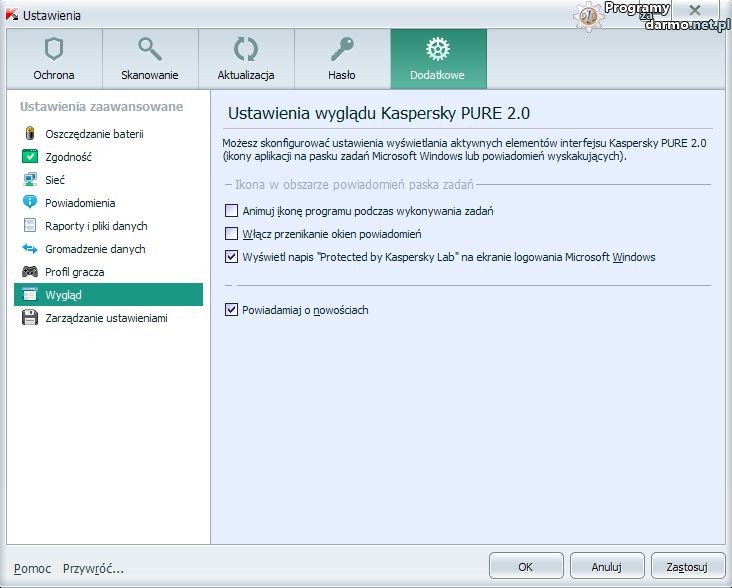The image size is (732, 588).
Task: Click the info bubble icon beside Powiadomienia
Action: 30,202
